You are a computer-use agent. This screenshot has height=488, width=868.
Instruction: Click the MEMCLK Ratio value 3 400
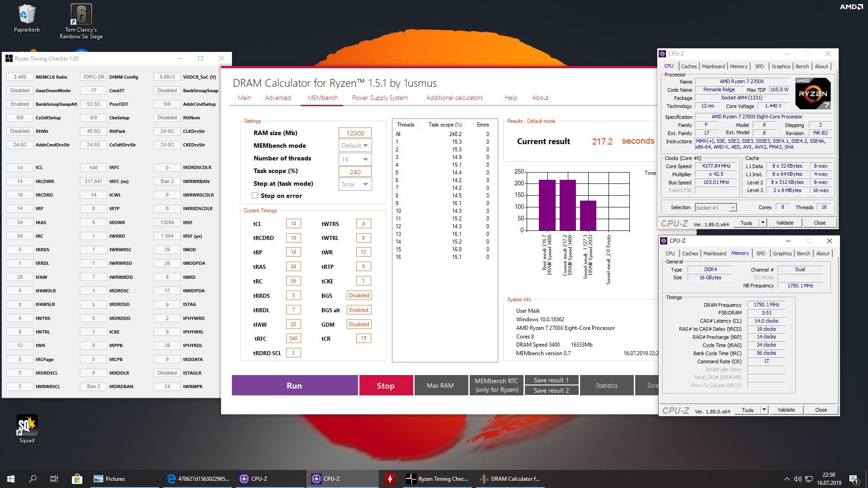click(20, 77)
